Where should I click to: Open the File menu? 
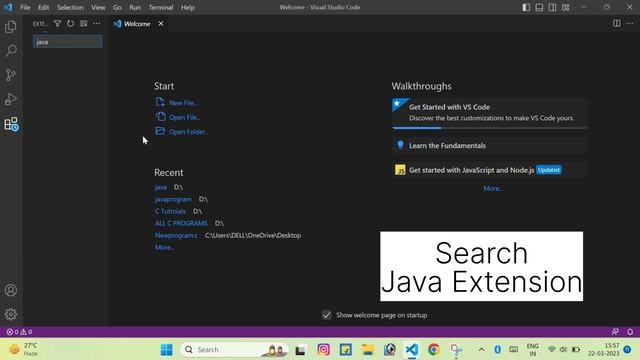coord(25,7)
